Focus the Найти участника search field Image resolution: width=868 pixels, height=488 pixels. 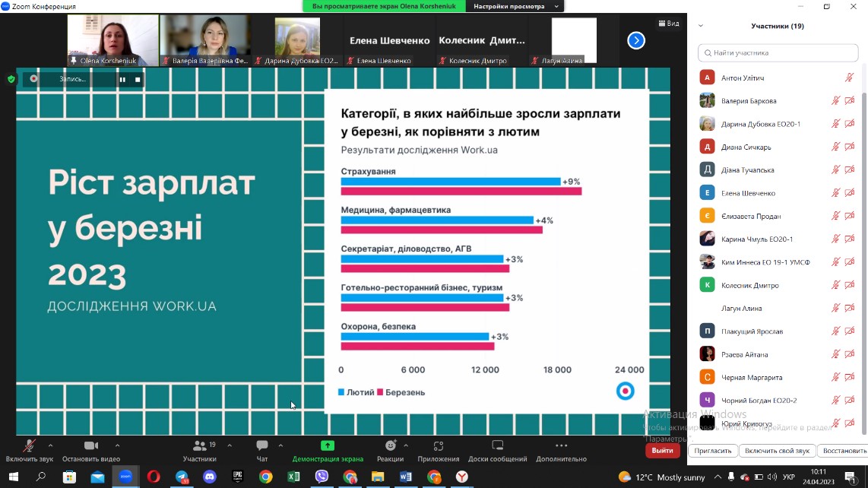[778, 52]
